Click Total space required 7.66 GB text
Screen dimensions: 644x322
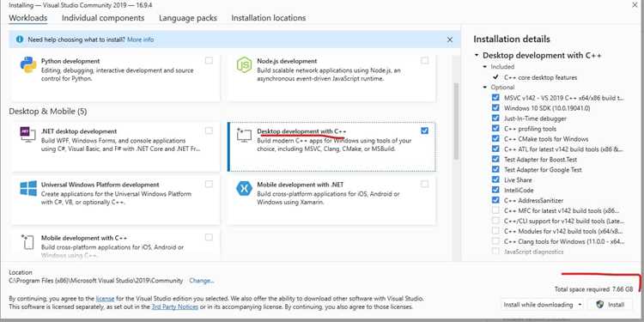click(594, 289)
